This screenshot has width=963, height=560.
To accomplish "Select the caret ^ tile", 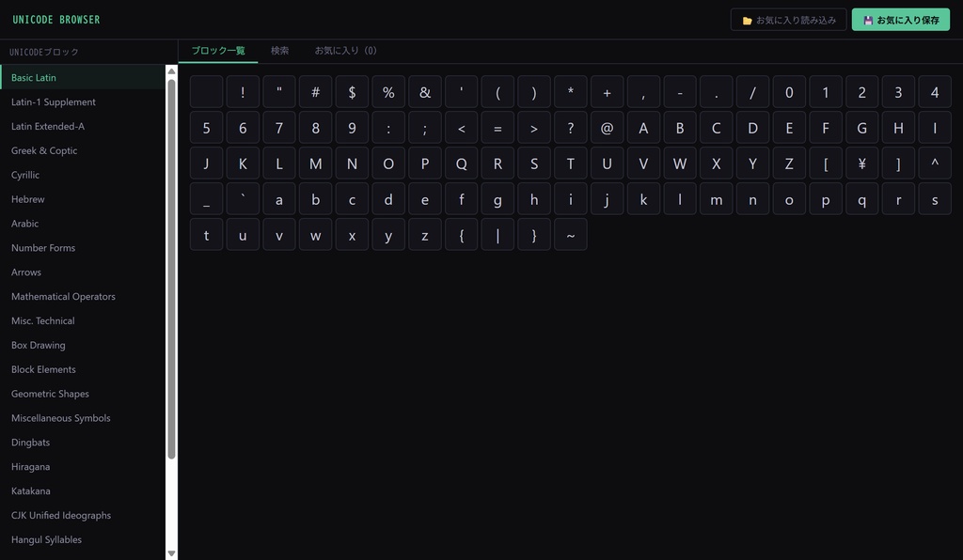I will pos(935,163).
